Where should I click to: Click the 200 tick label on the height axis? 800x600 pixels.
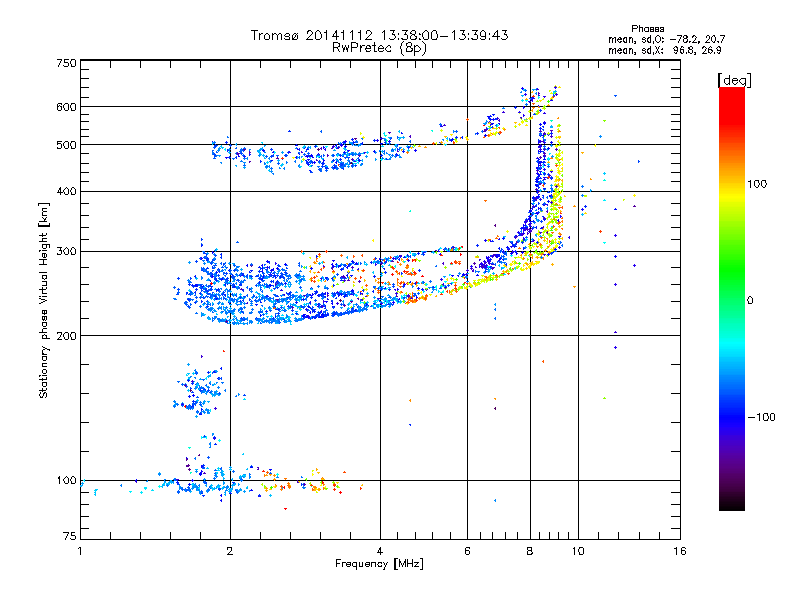coord(66,336)
